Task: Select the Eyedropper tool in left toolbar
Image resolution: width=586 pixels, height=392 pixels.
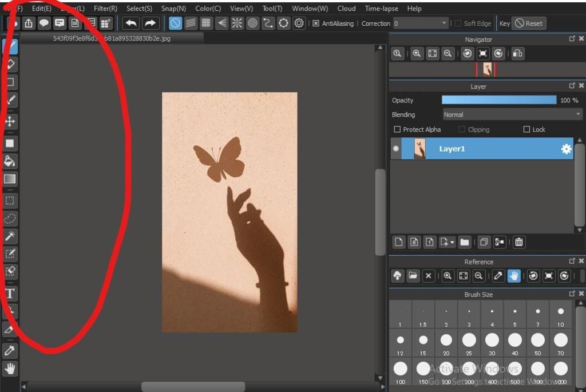Action: (x=10, y=351)
